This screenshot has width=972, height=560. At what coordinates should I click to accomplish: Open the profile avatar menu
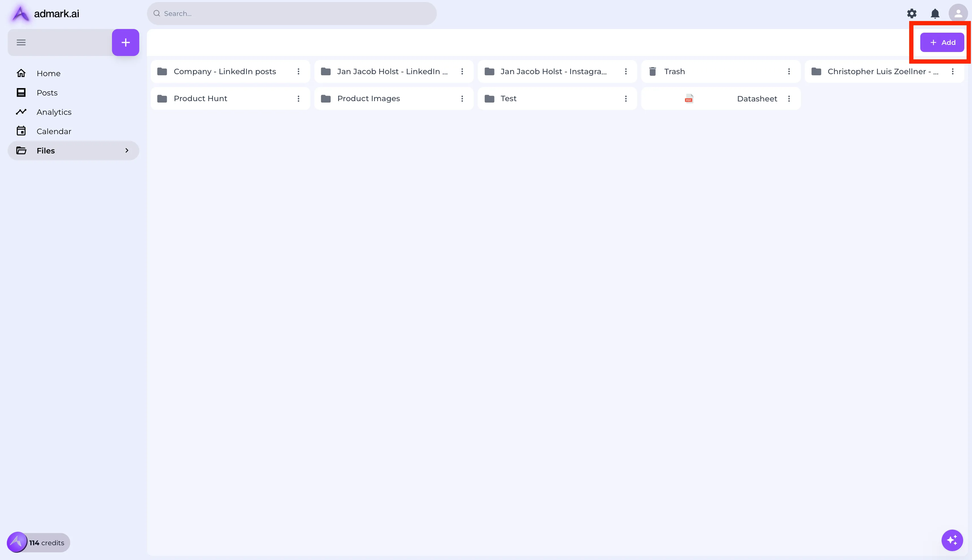click(x=958, y=13)
